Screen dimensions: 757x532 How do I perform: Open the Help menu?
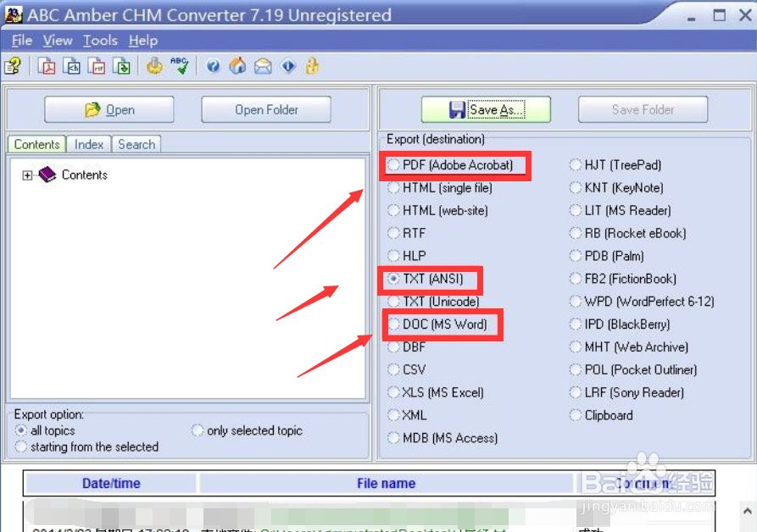click(143, 41)
